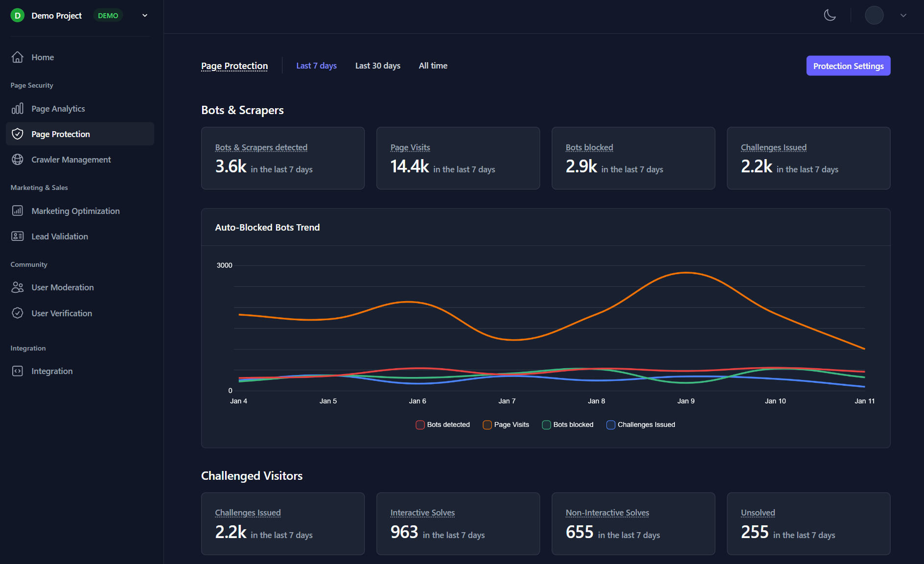Open Lead Validation ID card icon
The height and width of the screenshot is (564, 924).
18,236
